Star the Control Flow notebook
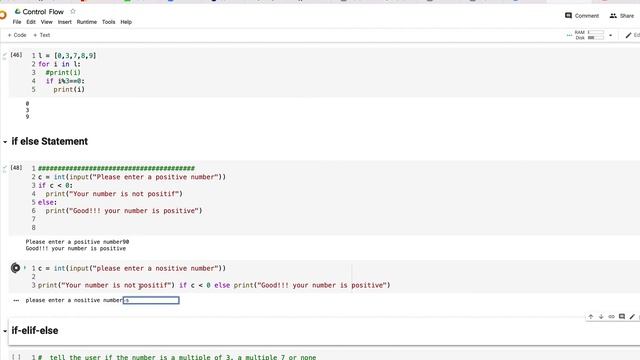Image resolution: width=640 pixels, height=360 pixels. pos(73,11)
